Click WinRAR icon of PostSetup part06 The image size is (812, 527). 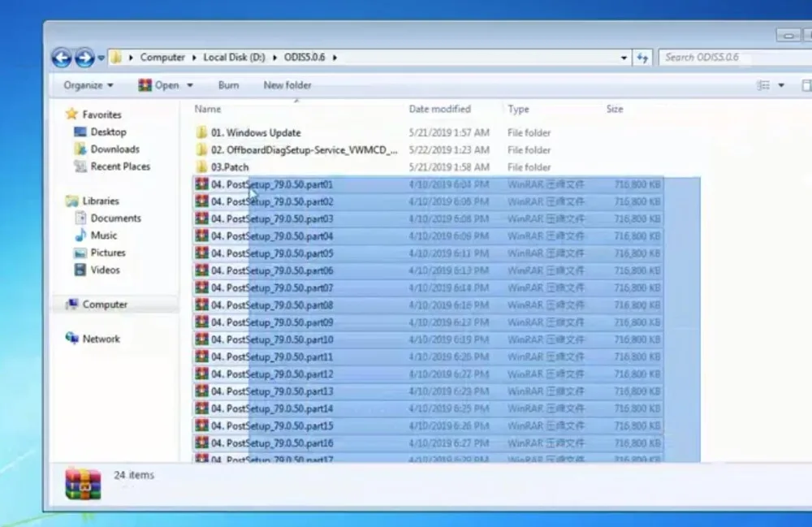tap(202, 270)
